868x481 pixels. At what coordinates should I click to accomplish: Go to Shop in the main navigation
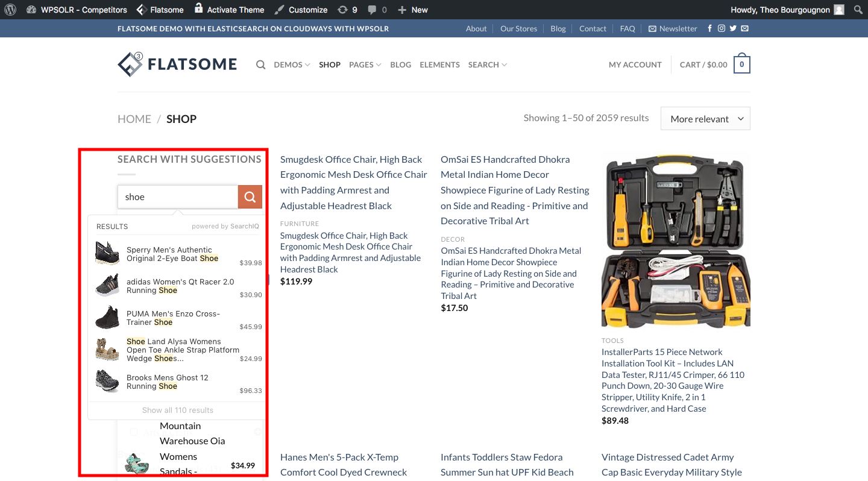tap(330, 64)
